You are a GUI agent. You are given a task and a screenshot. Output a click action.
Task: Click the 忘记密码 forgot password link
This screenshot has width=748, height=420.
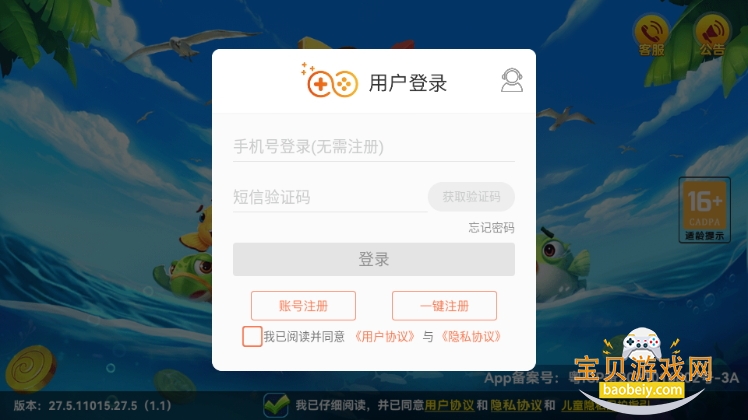491,228
